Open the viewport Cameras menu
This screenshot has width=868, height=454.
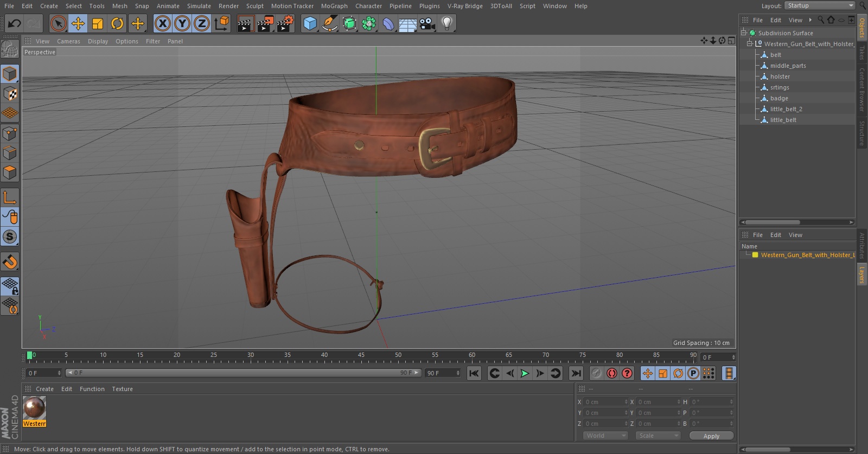click(x=68, y=41)
